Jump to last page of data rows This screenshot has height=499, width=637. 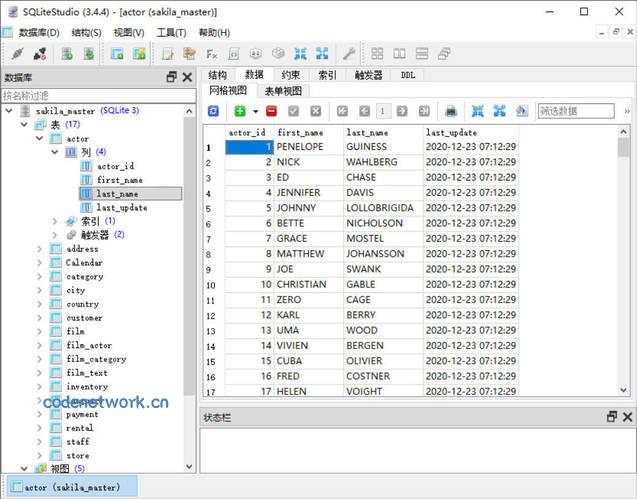pyautogui.click(x=424, y=111)
